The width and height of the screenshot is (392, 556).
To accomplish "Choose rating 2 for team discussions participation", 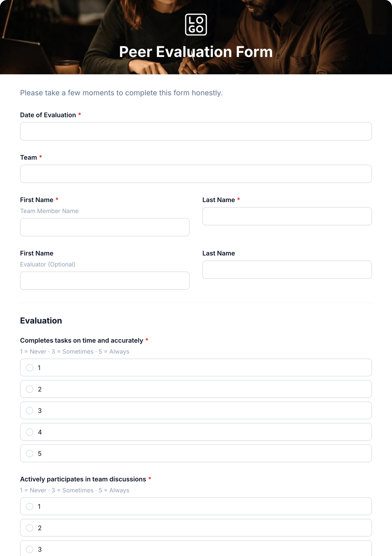I will tap(196, 528).
